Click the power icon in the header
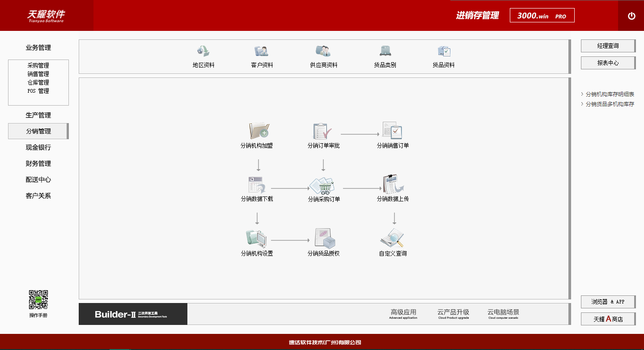 (x=631, y=16)
